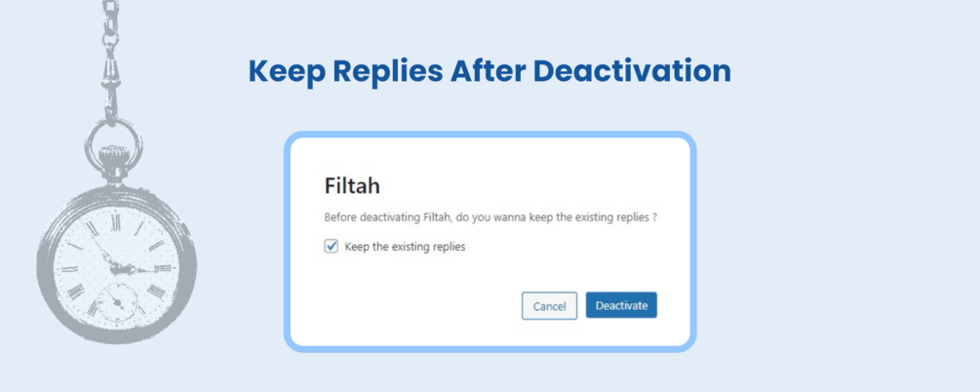Click the question mark ending the dialog prompt
The height and width of the screenshot is (392, 980).
click(654, 217)
